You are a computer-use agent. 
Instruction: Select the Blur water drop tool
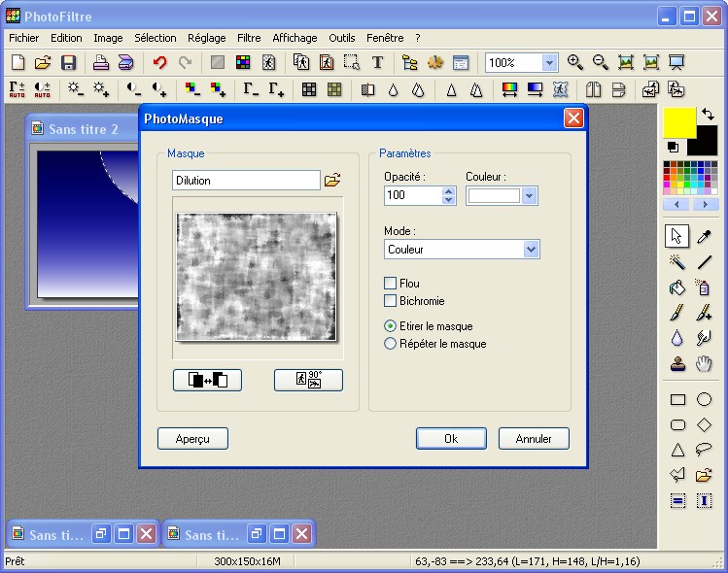676,338
